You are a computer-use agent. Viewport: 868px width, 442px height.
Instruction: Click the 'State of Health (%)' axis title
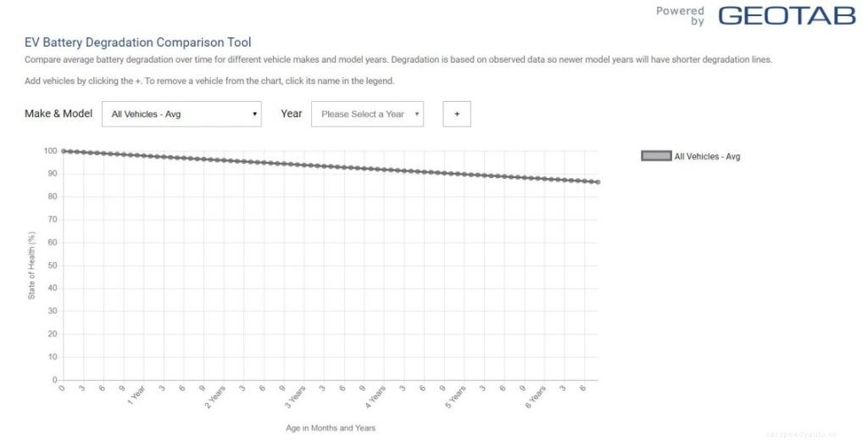[x=32, y=266]
